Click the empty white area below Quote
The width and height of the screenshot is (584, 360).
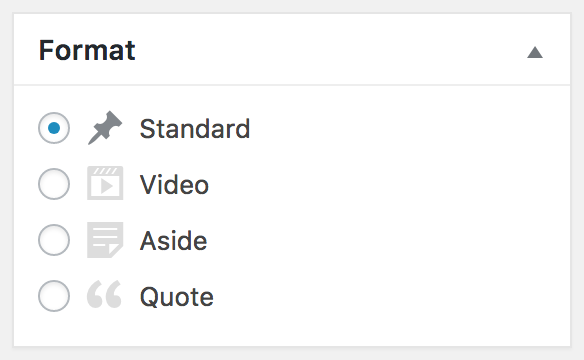click(x=292, y=330)
